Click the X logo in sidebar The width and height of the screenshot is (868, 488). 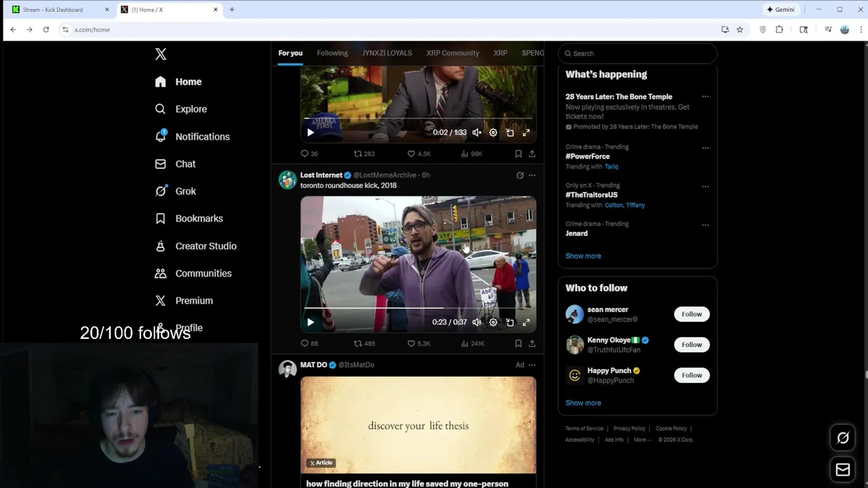pos(161,54)
